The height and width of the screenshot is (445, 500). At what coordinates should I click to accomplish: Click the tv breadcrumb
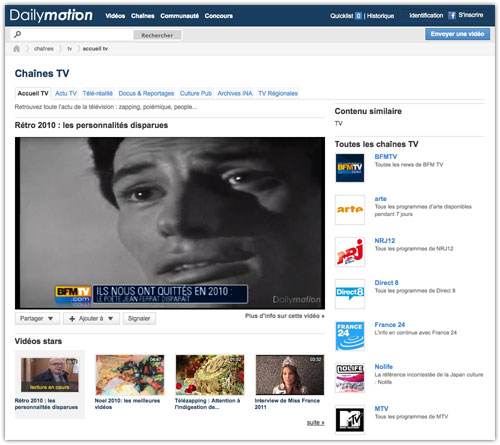[69, 49]
